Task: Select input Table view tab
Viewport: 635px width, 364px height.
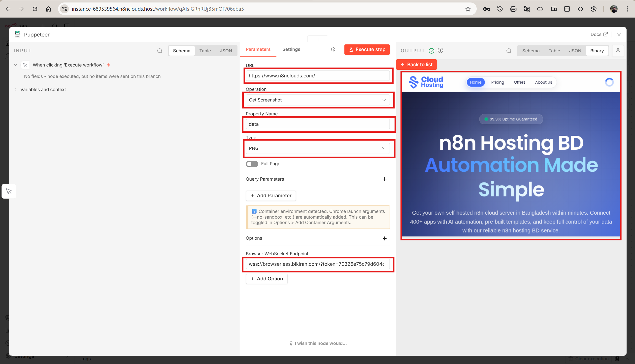Action: pos(205,51)
